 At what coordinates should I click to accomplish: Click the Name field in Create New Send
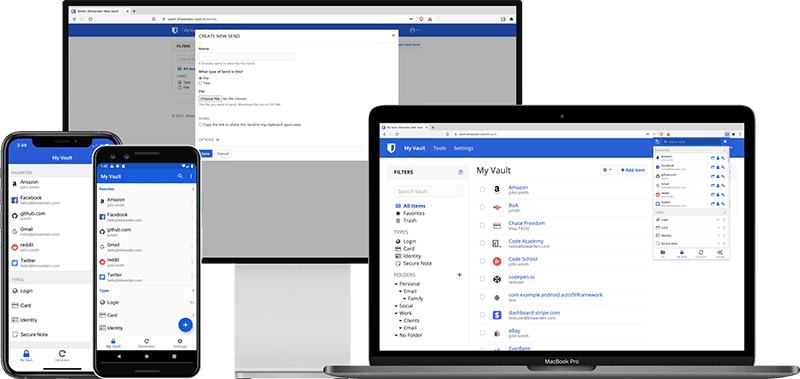click(246, 57)
